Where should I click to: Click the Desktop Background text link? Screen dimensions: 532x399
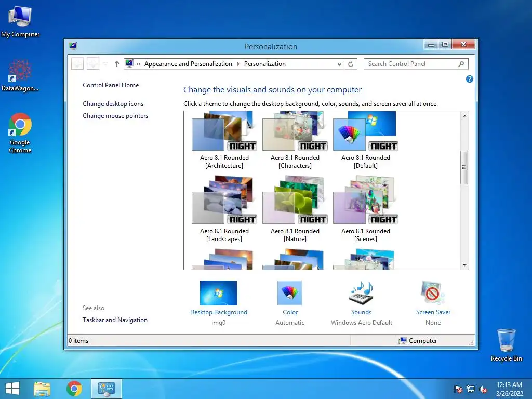pos(219,312)
